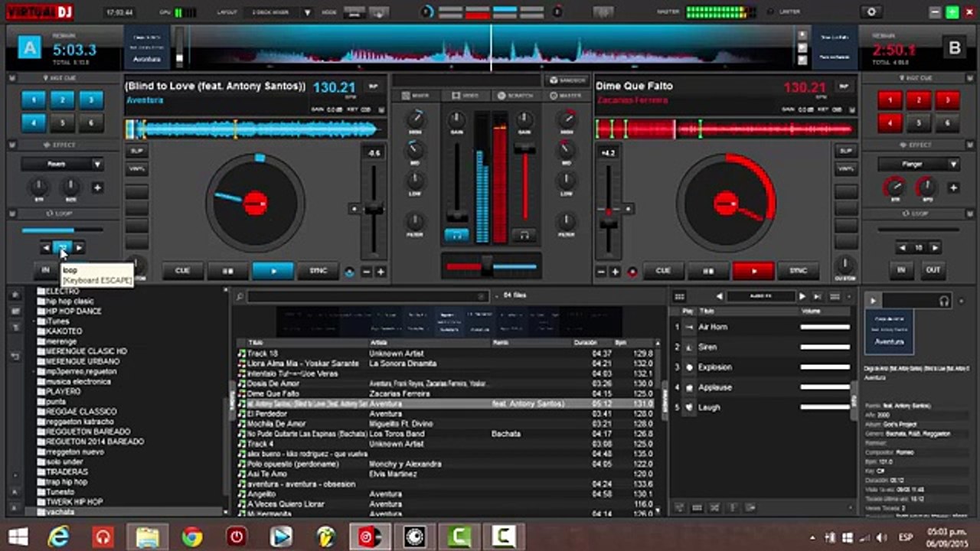Click the pitch bend minus on deck B
This screenshot has height=551, width=980.
point(601,272)
